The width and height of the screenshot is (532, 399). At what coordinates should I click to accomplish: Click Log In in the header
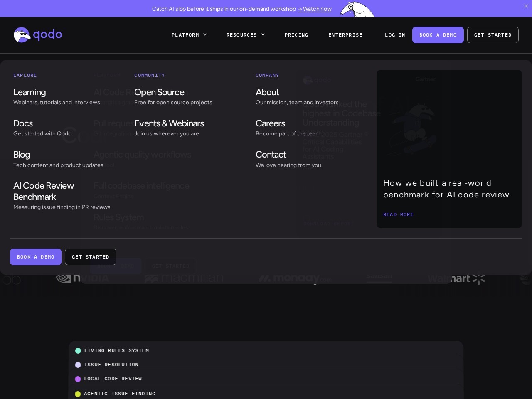[x=395, y=35]
